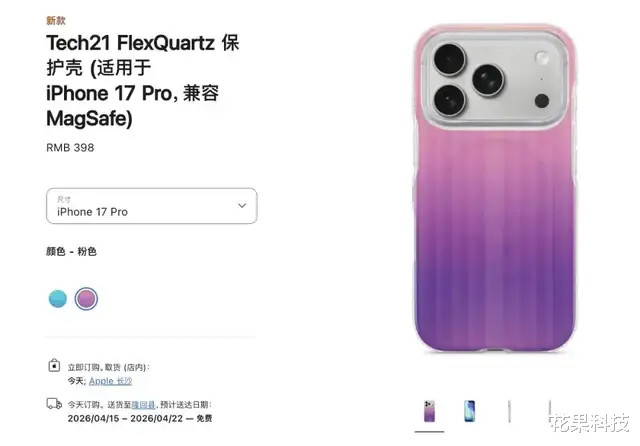Show the third side-view thumbnail

coord(509,411)
